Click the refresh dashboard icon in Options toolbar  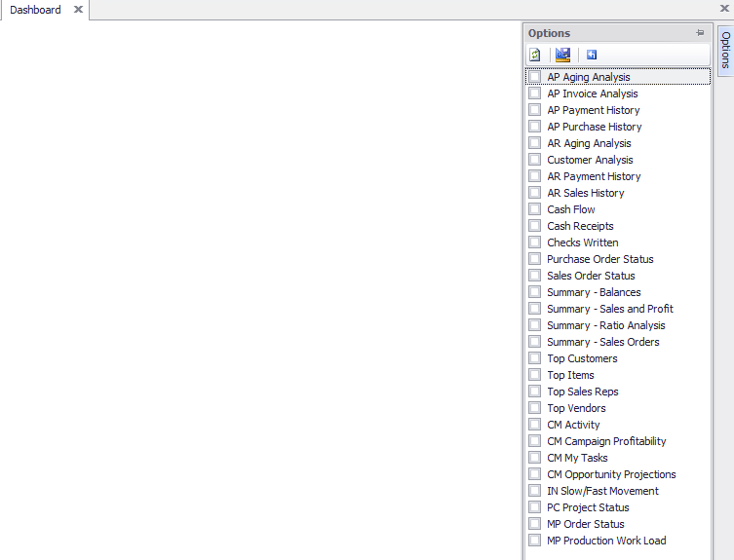tap(535, 56)
